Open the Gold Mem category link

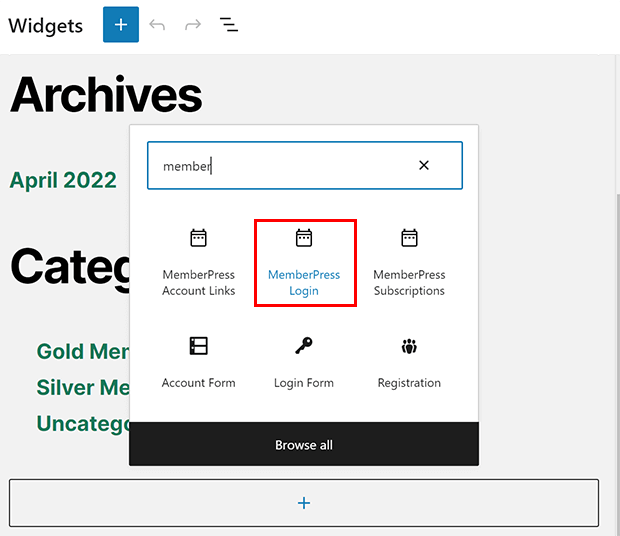click(x=83, y=351)
